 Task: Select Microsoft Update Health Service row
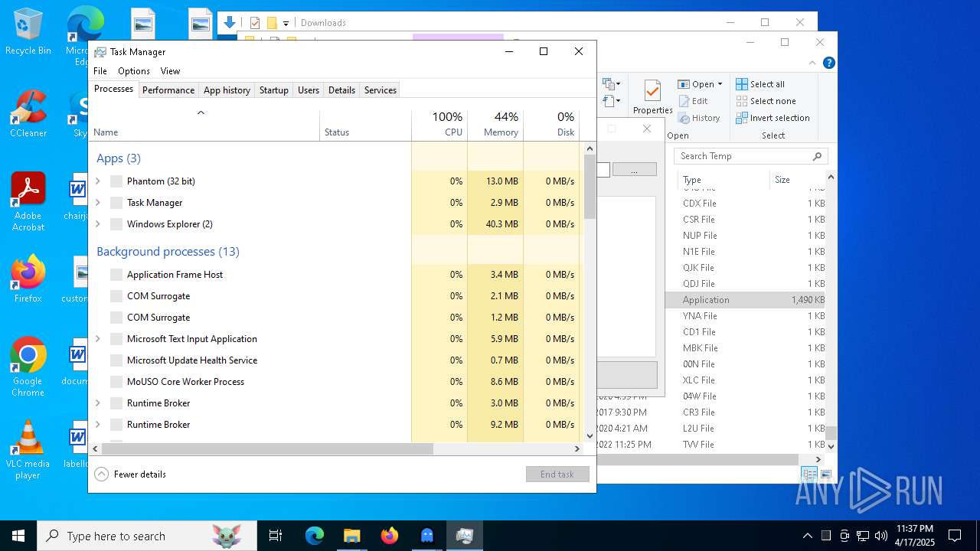click(x=335, y=360)
